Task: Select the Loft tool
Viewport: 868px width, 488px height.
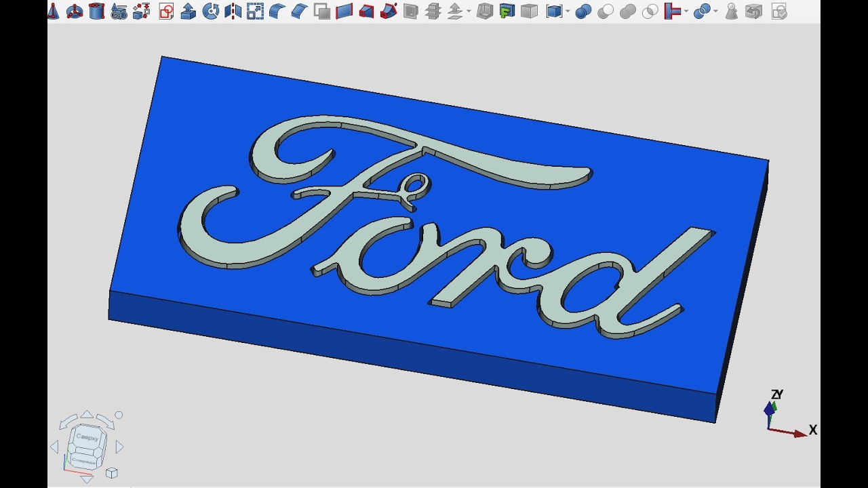Action: coord(366,12)
